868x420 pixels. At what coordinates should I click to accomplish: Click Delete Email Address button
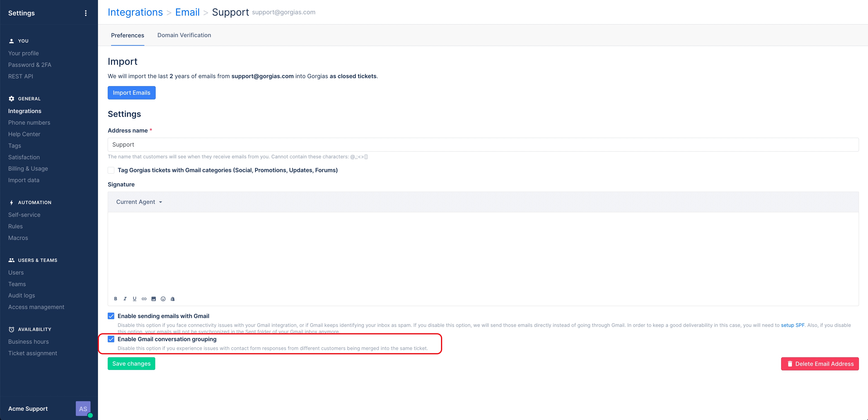820,364
